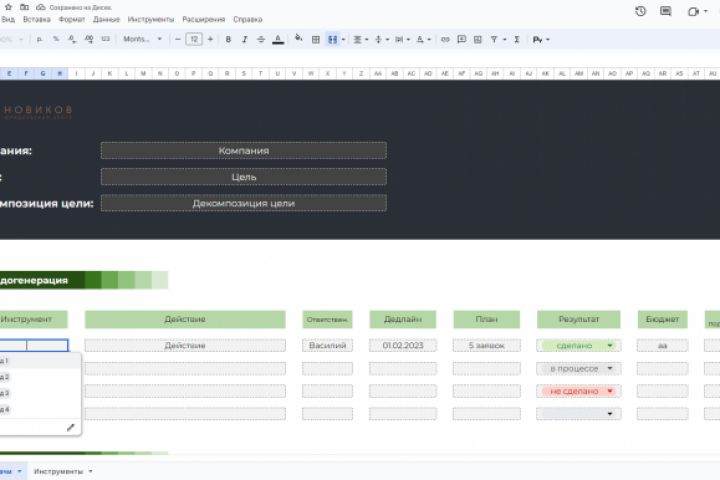Select the 01.02.2023 deadline cell
Screen dimensions: 720x480
(403, 345)
